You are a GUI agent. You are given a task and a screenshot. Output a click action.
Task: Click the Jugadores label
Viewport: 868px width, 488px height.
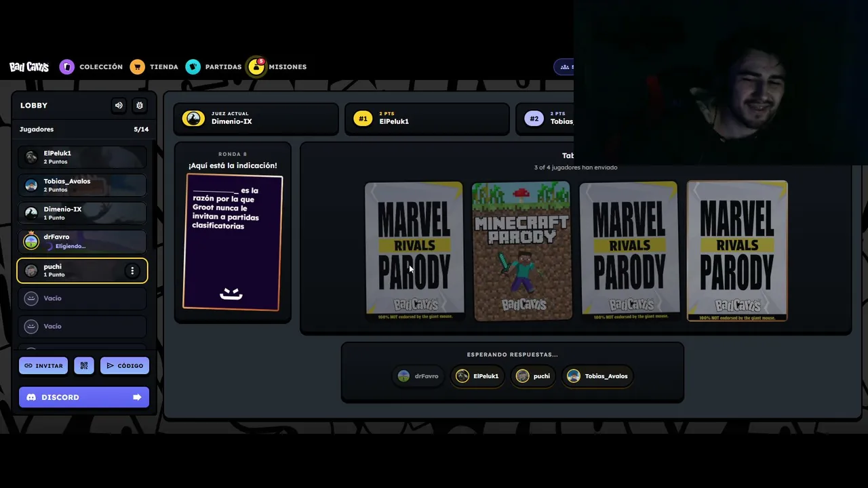tap(37, 129)
